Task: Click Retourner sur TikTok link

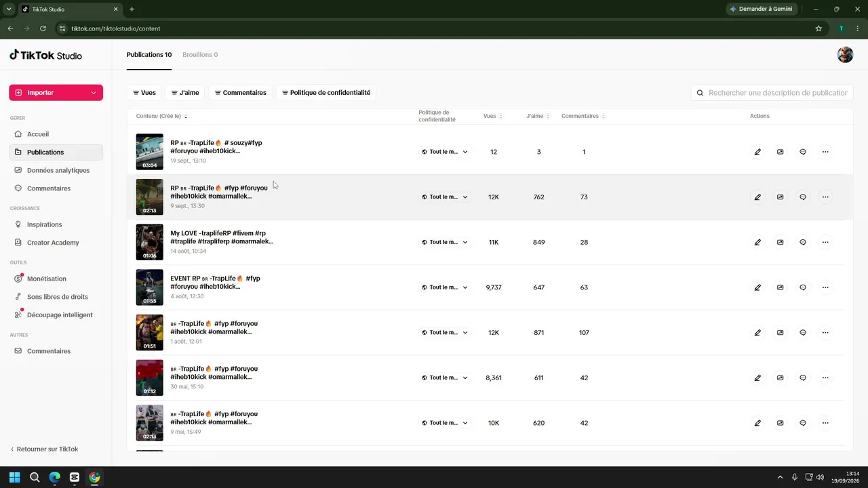Action: tap(44, 449)
